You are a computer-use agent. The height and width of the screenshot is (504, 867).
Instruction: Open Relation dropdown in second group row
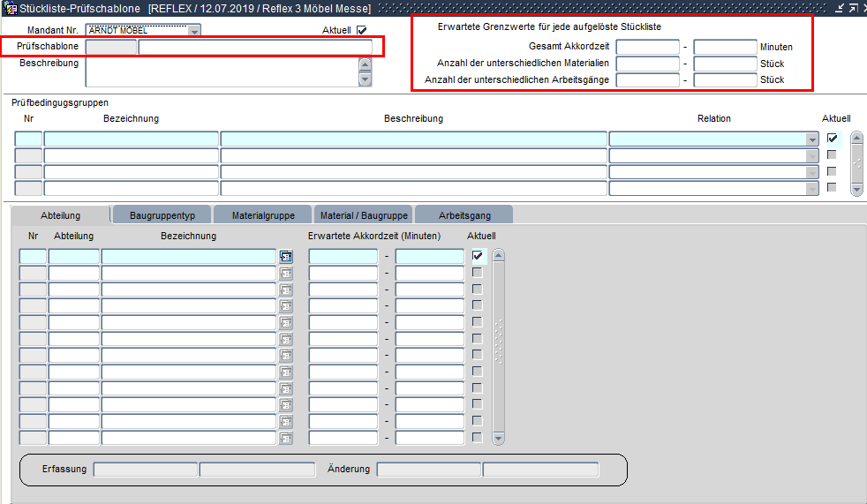click(811, 156)
